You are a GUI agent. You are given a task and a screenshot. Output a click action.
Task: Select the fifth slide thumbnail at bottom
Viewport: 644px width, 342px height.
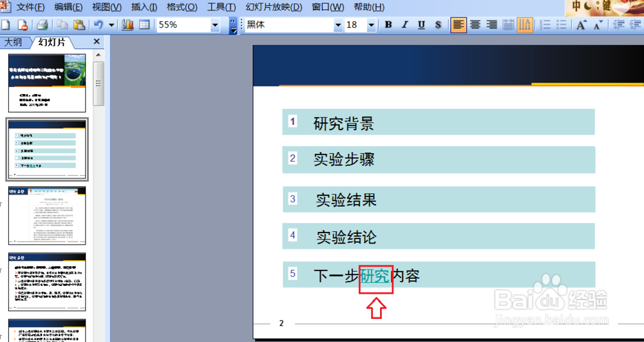[47, 330]
